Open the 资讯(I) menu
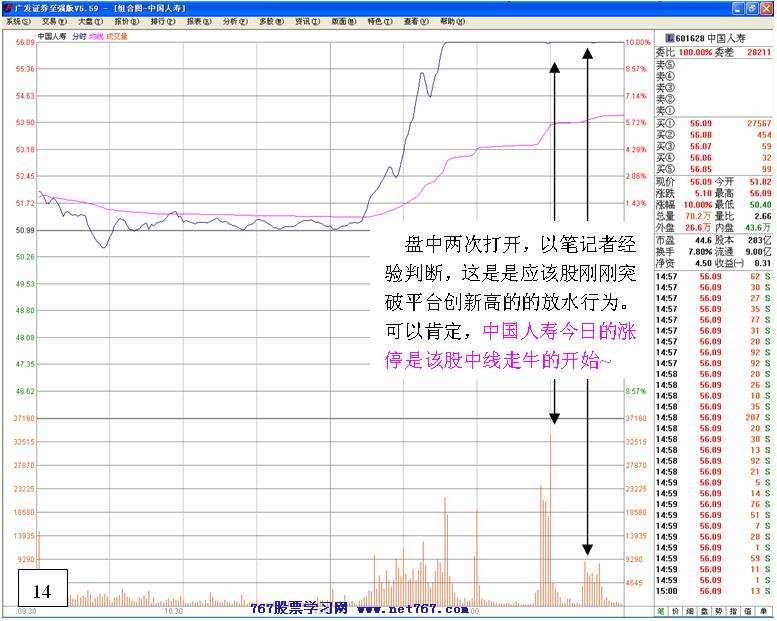This screenshot has width=777, height=621. click(308, 22)
